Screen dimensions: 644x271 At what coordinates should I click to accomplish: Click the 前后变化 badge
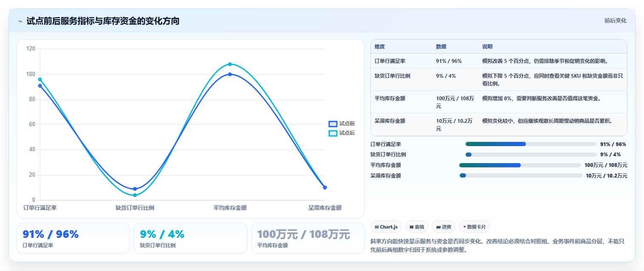[x=615, y=20]
